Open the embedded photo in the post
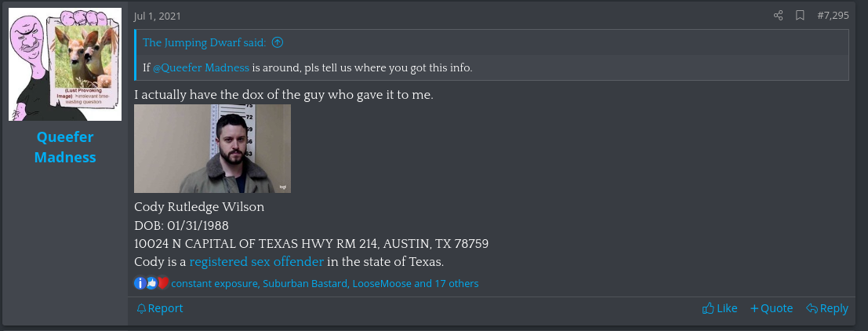This screenshot has height=331, width=868. (212, 149)
